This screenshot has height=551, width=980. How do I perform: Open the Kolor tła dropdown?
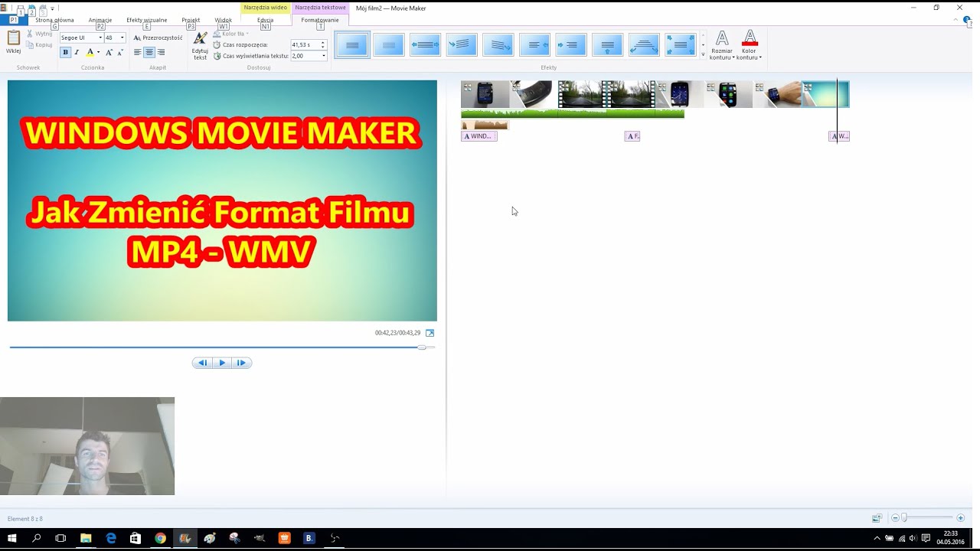[x=230, y=34]
